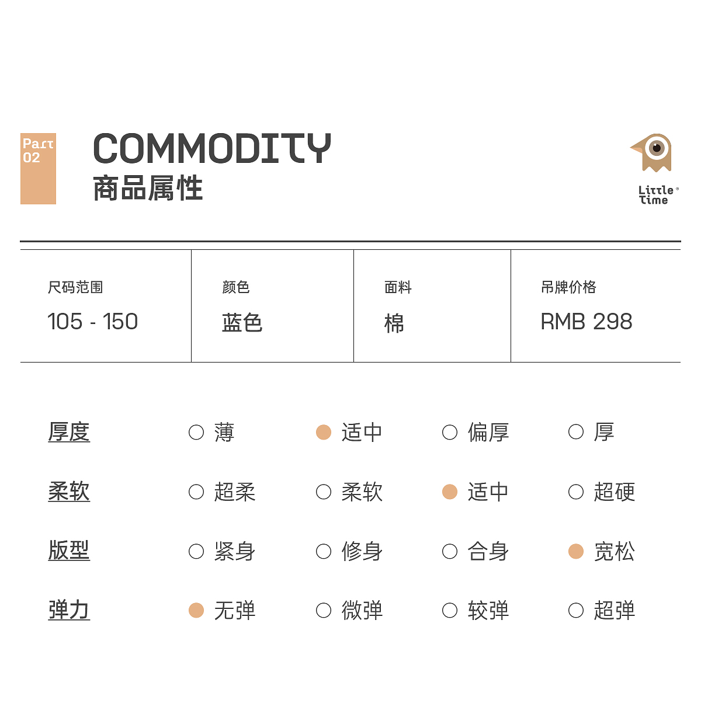Choose the 柔软 softness radio option
The width and height of the screenshot is (701, 728).
click(x=324, y=492)
